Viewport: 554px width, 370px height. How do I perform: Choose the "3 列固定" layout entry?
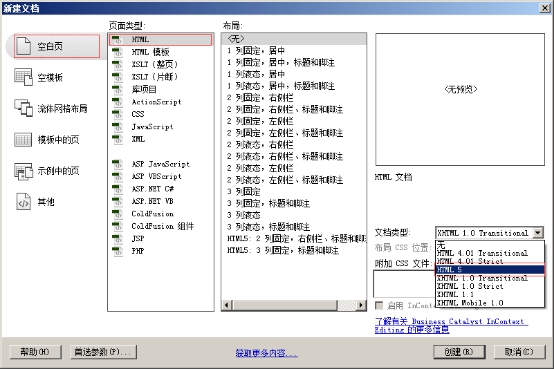[244, 192]
